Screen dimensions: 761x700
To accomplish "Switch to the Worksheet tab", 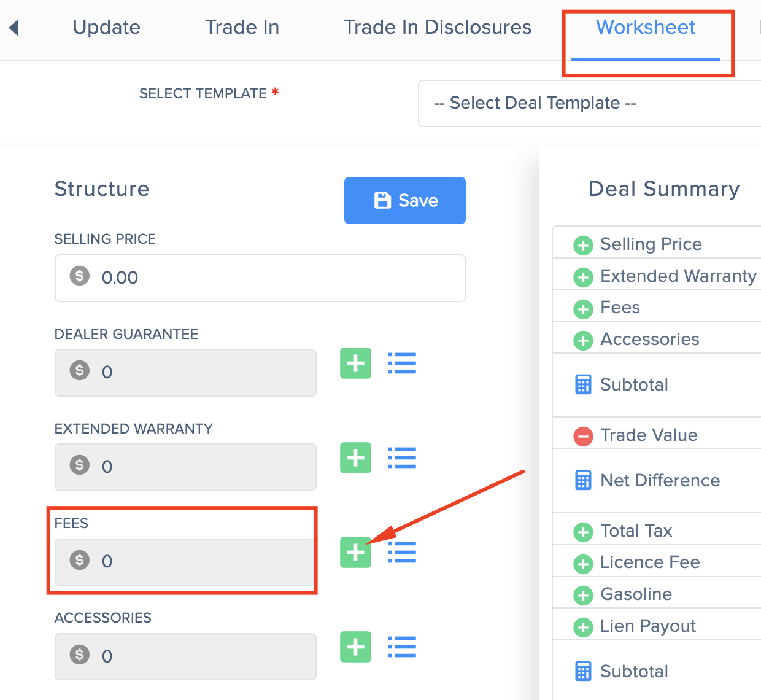I will tap(646, 28).
